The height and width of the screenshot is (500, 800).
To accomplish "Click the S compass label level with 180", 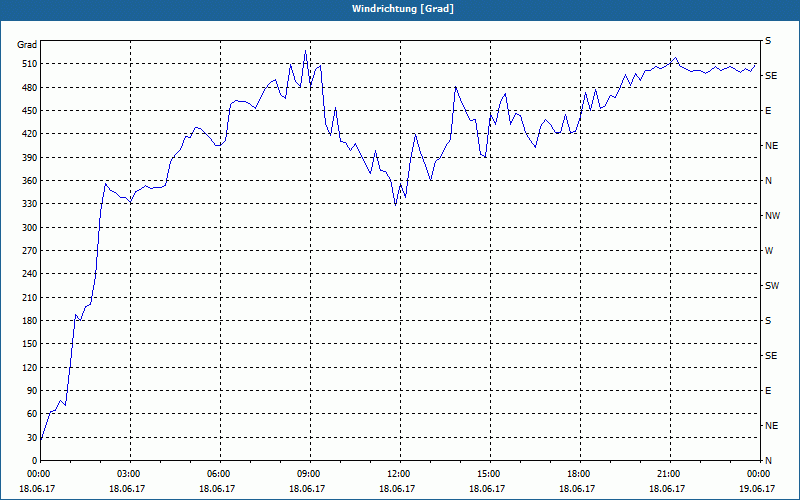I will coord(768,321).
